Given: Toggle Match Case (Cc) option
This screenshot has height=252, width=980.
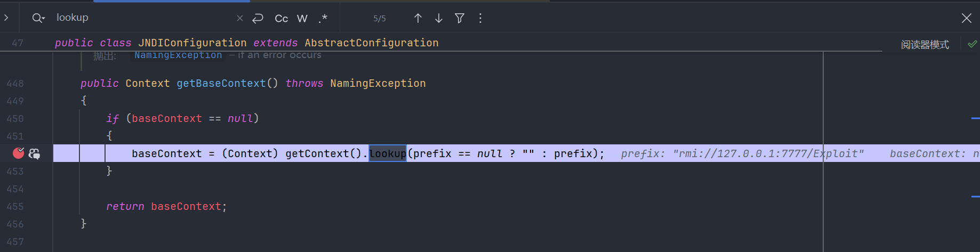Looking at the screenshot, I should [x=282, y=19].
